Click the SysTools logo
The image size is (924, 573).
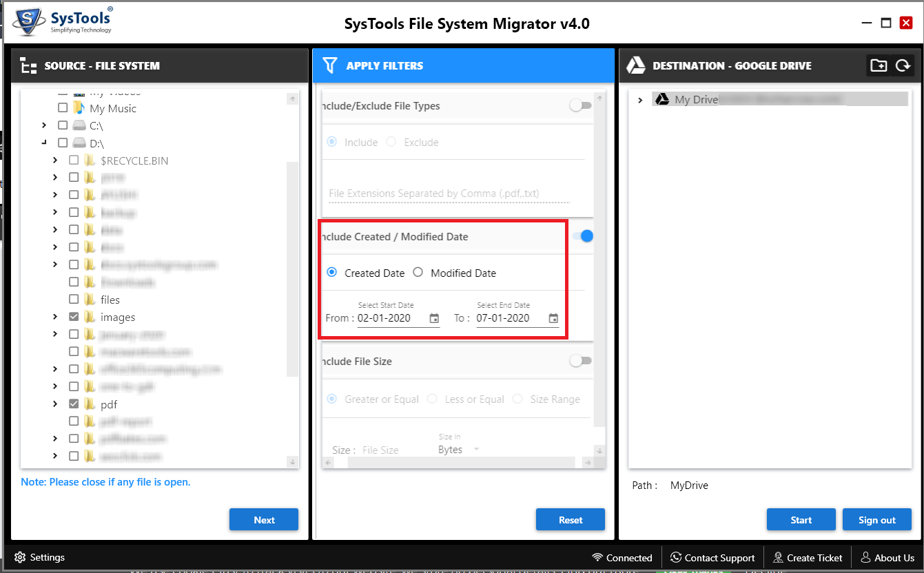[x=62, y=21]
